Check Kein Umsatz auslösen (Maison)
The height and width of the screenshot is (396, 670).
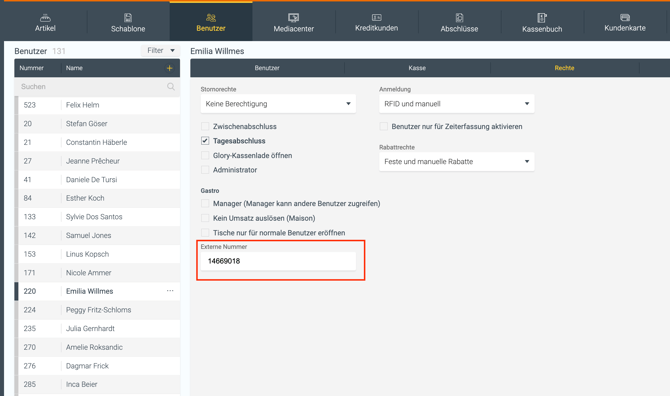pyautogui.click(x=205, y=218)
